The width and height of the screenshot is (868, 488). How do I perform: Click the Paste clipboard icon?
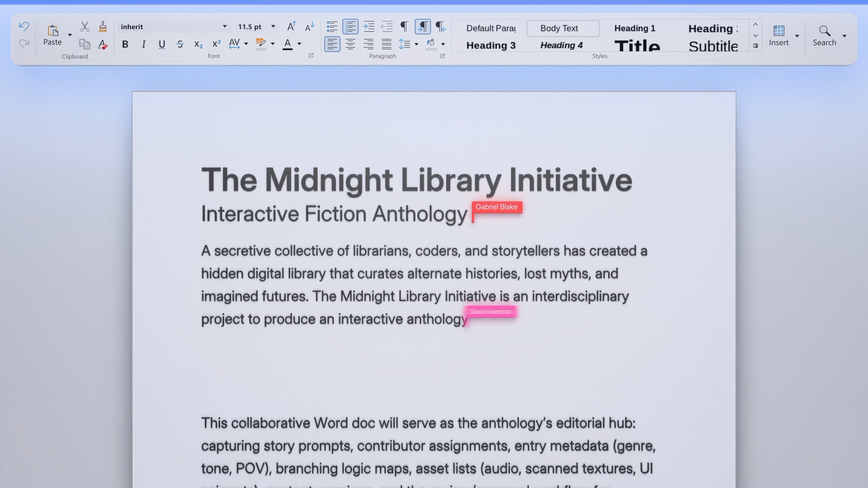[53, 30]
